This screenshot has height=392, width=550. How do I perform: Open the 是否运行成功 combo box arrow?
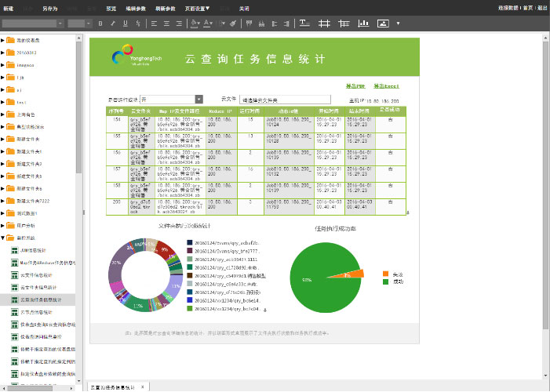point(199,100)
